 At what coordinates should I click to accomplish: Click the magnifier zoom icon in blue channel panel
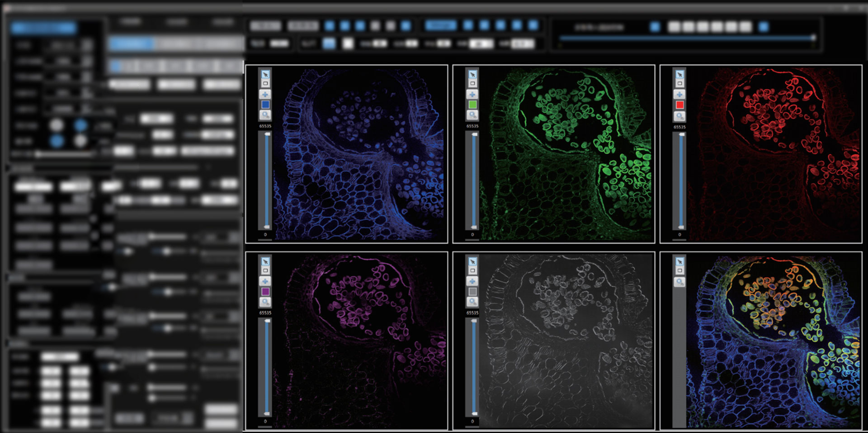(x=265, y=115)
